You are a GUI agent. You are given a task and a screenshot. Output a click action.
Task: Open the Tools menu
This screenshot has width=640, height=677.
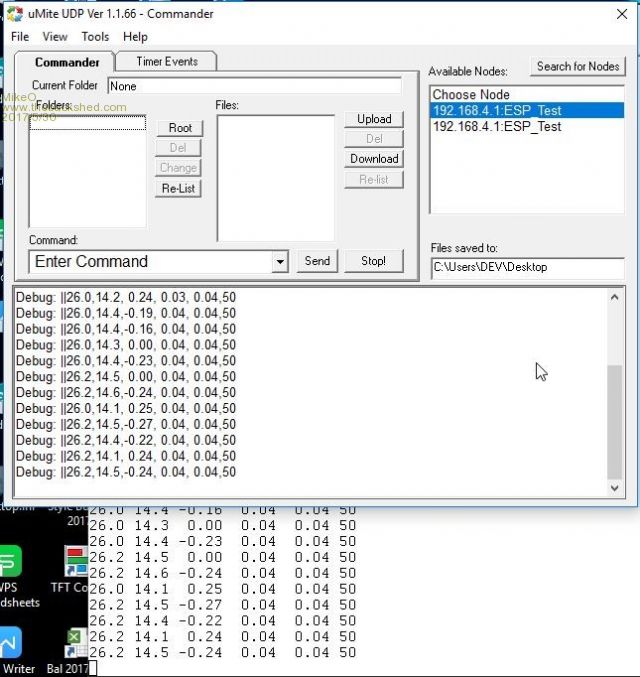click(x=95, y=37)
